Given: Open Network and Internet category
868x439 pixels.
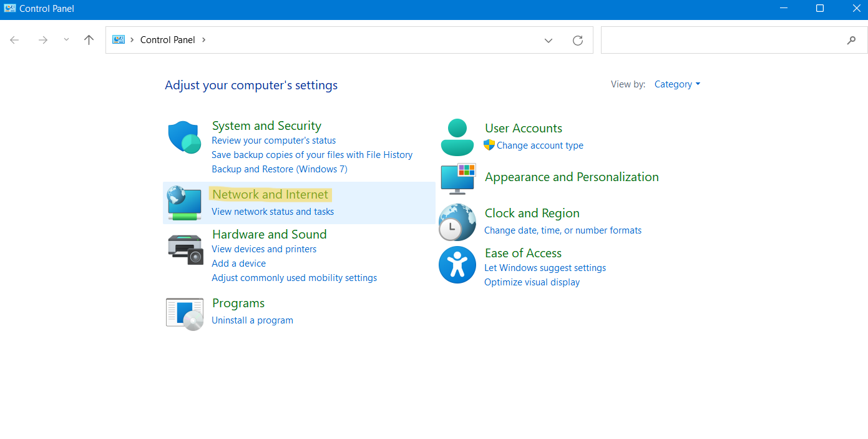Looking at the screenshot, I should coord(270,195).
